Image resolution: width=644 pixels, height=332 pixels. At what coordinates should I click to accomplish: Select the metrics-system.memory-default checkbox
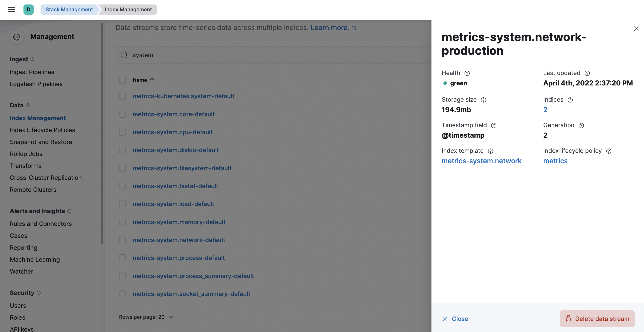coord(122,222)
